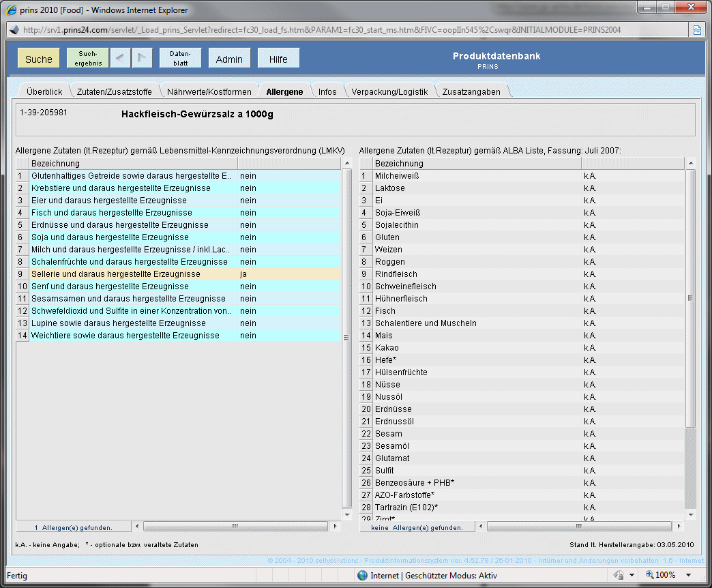Go to the Überblick tab
Viewport: 712px width, 588px height.
point(44,91)
